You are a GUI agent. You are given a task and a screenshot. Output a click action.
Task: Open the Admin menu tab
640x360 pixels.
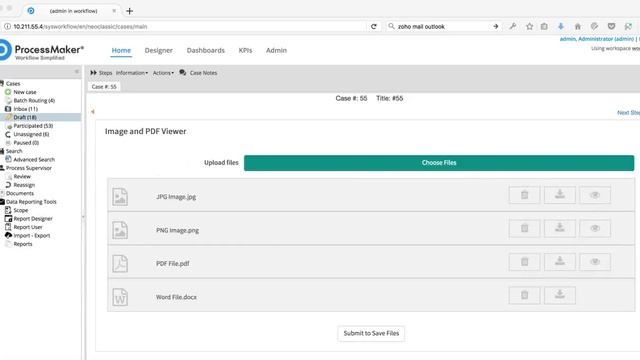[276, 50]
